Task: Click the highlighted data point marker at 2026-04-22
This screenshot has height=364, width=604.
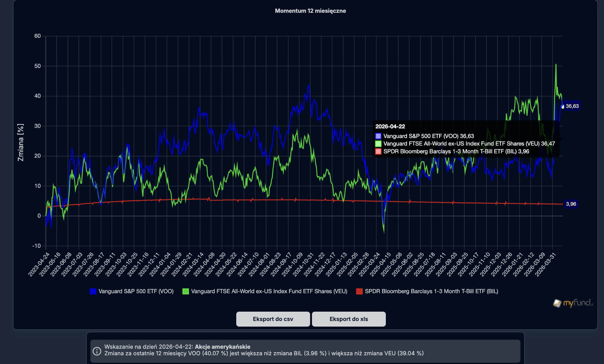Action: [x=563, y=107]
